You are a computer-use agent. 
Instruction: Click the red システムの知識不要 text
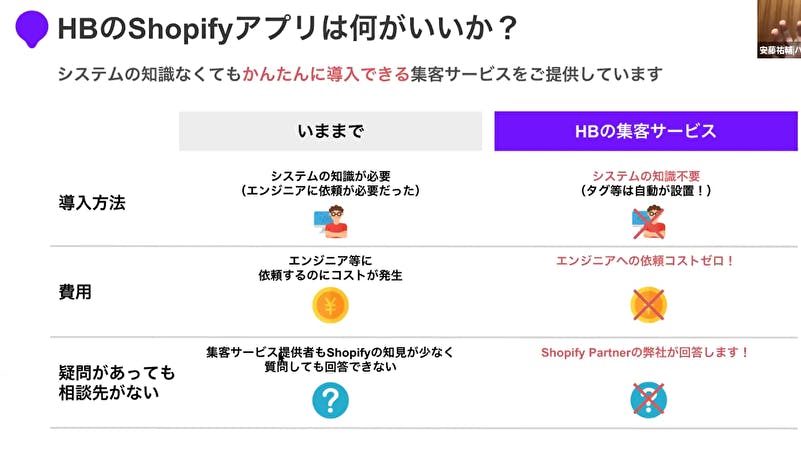[x=646, y=176]
